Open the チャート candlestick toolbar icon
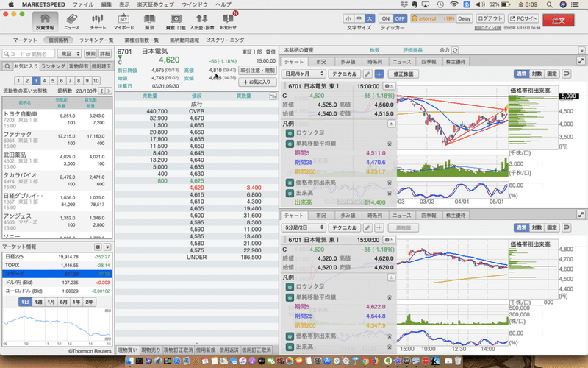Image resolution: width=588 pixels, height=368 pixels. [98, 21]
